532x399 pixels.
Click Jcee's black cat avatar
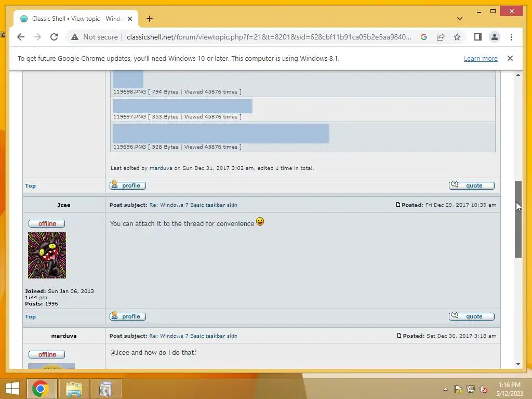pos(47,255)
